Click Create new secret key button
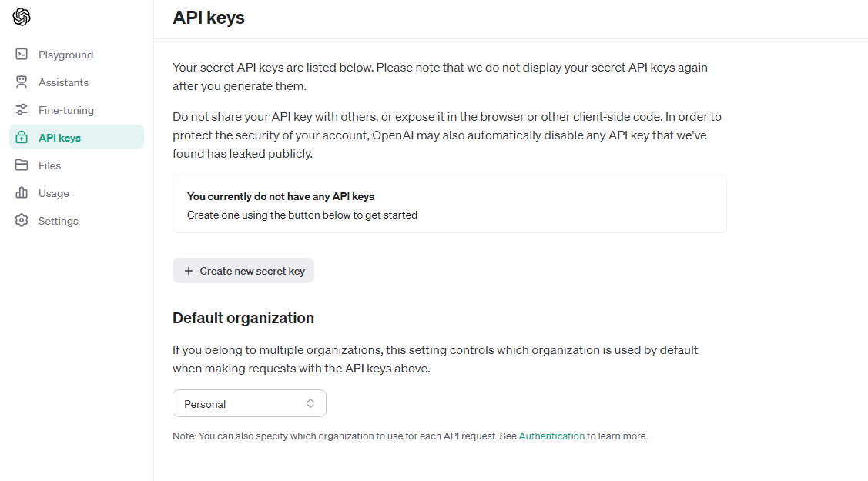The width and height of the screenshot is (868, 481). coord(243,271)
